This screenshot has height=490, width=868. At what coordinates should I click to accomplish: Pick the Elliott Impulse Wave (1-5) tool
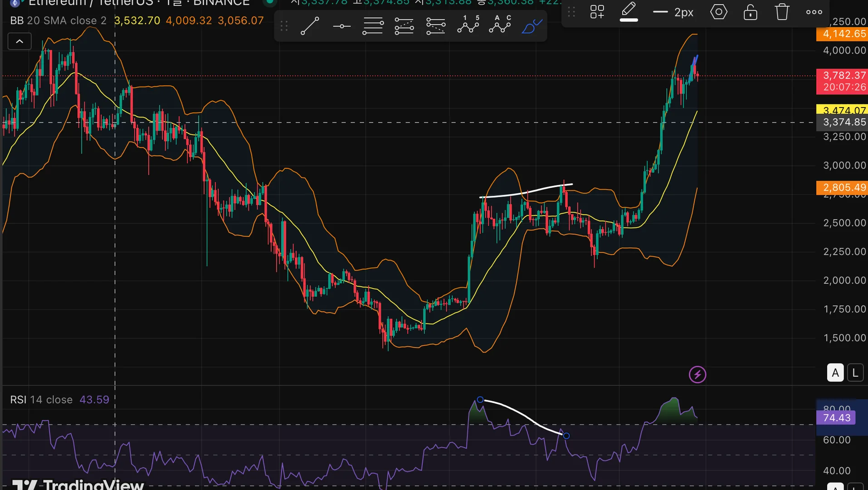[x=468, y=25]
